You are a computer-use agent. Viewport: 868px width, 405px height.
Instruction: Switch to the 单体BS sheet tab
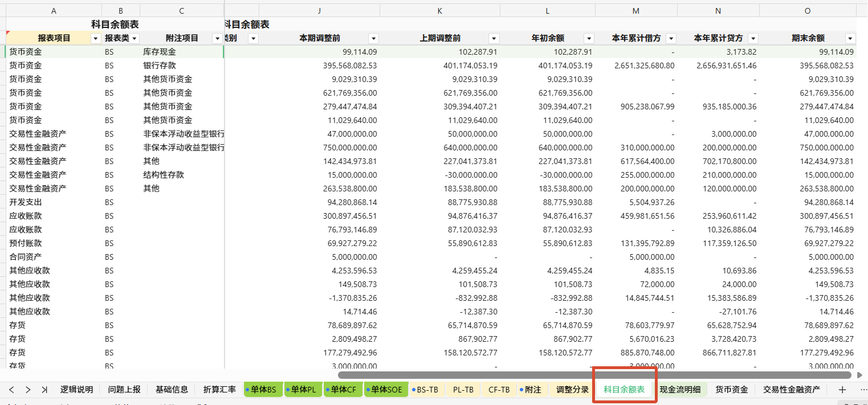[x=263, y=390]
